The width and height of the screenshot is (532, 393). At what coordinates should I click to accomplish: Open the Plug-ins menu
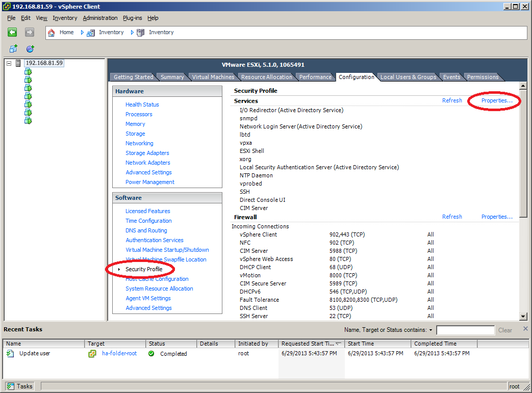[132, 18]
